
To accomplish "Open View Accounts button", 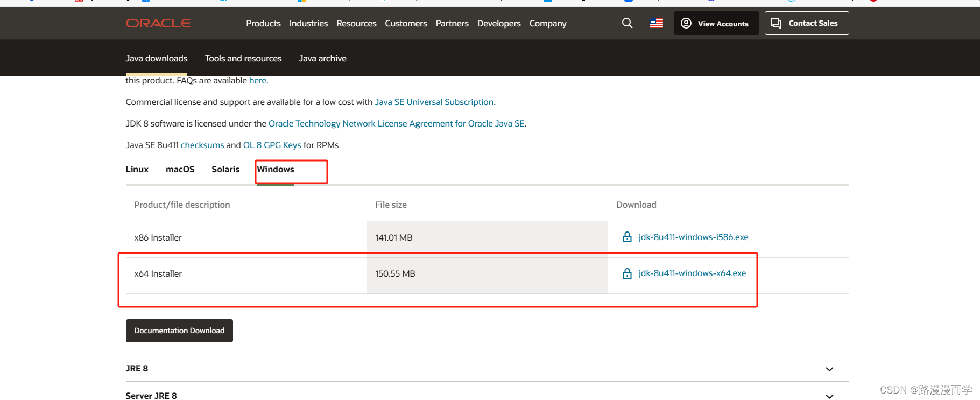I will point(716,23).
